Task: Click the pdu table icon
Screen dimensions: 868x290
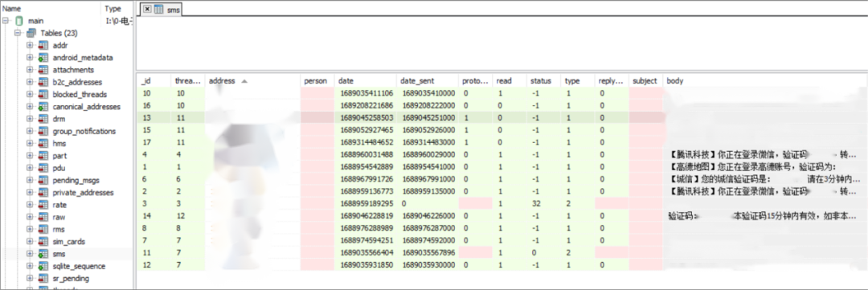Action: 43,168
